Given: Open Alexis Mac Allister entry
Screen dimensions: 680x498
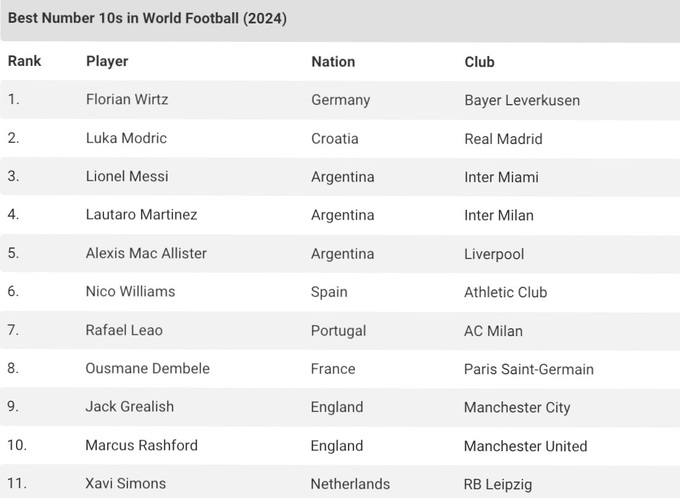Looking at the screenshot, I should (x=146, y=253).
